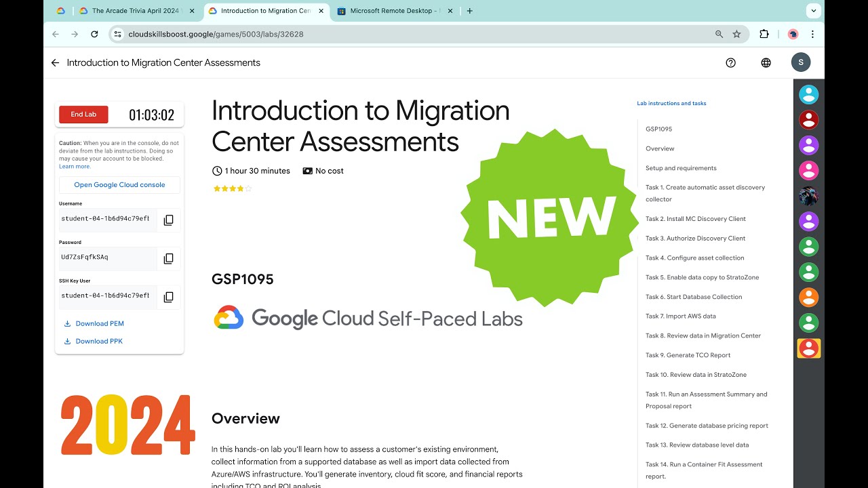868x488 pixels.
Task: Expand the tab search chevron
Action: [813, 11]
